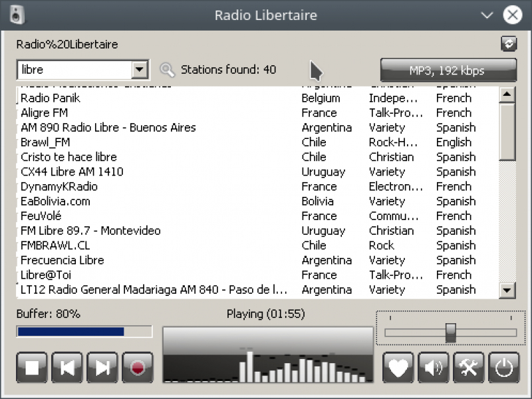Open settings with the tools icon

[469, 367]
